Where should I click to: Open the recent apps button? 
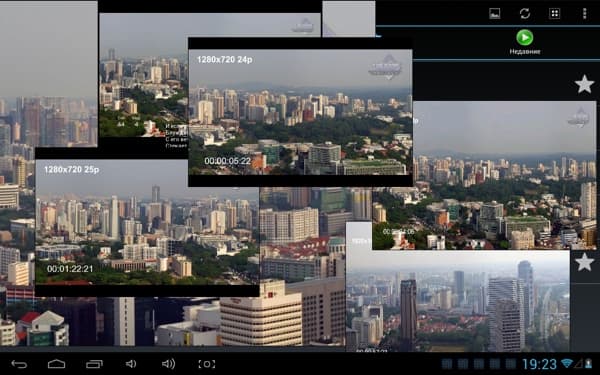pyautogui.click(x=94, y=364)
